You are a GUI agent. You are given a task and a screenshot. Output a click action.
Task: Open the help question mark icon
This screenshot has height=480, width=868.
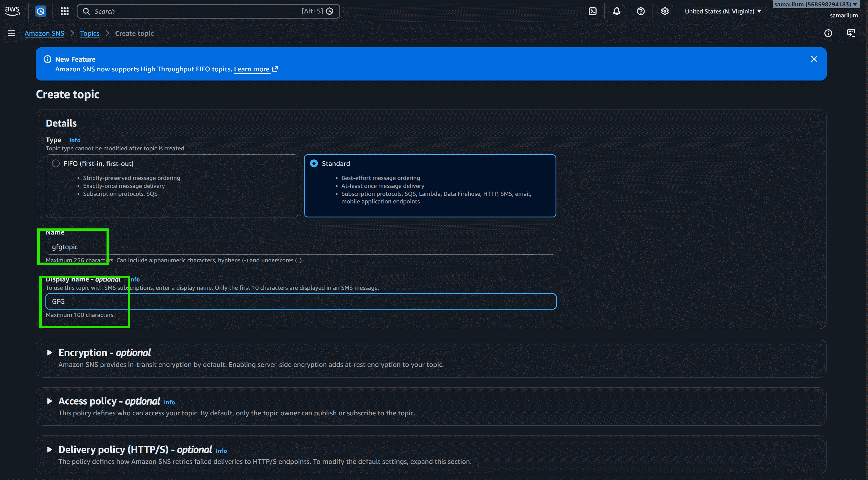pyautogui.click(x=641, y=12)
